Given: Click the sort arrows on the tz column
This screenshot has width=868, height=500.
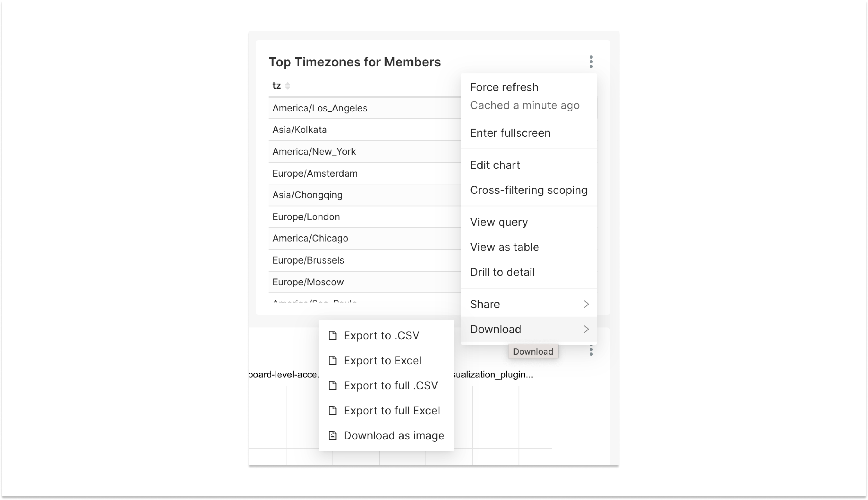Looking at the screenshot, I should [x=288, y=86].
